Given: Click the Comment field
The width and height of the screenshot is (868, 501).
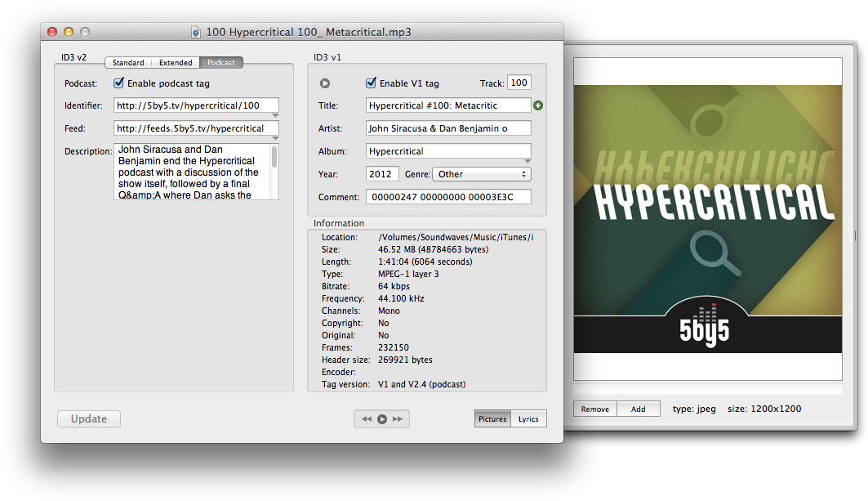Looking at the screenshot, I should coord(448,197).
